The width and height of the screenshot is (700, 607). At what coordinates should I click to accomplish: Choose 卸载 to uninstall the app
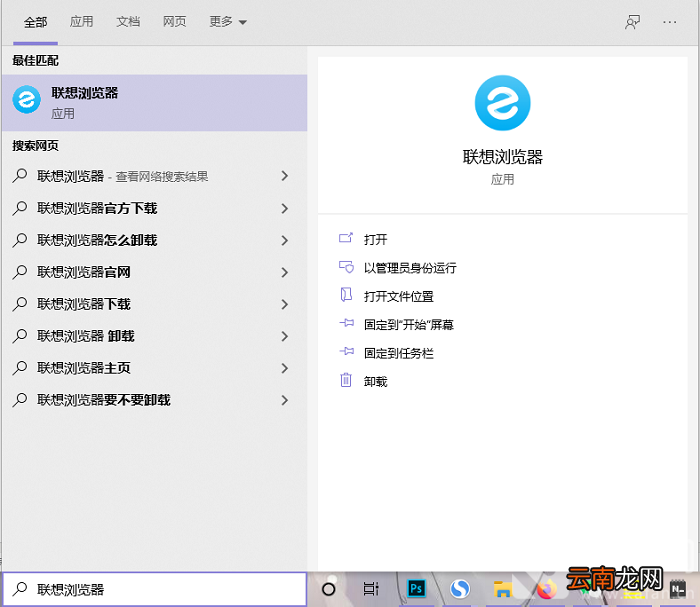pos(375,382)
